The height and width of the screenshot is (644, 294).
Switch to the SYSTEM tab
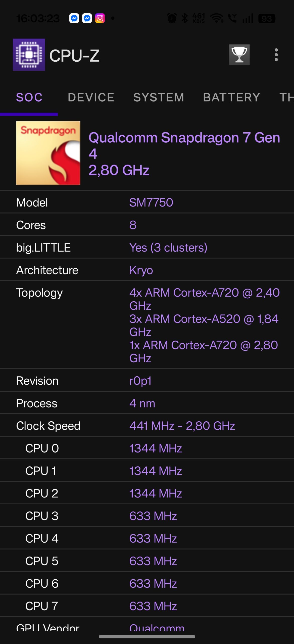(x=159, y=98)
